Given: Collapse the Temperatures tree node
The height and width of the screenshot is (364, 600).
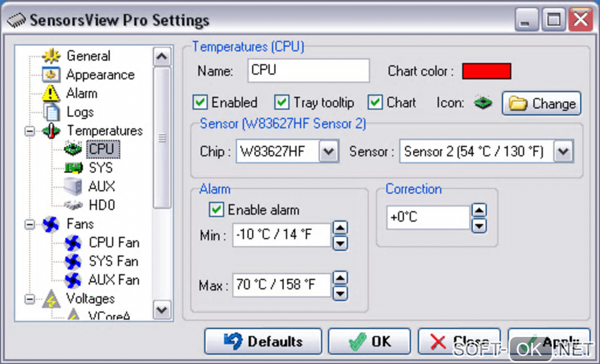Looking at the screenshot, I should point(29,131).
